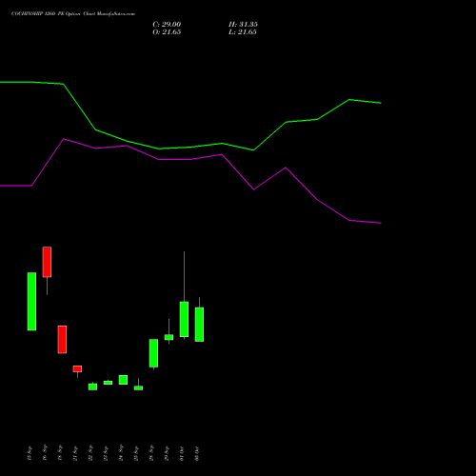The width and height of the screenshot is (476, 476).
Task: Select the close value C: 29.00
Action: pos(167,25)
